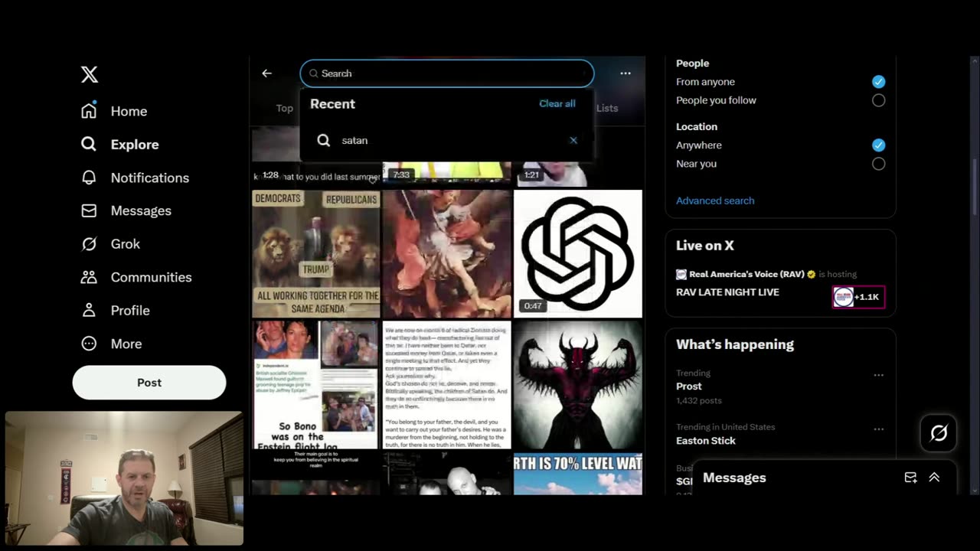Open trending topic Easton Stick

point(706,441)
